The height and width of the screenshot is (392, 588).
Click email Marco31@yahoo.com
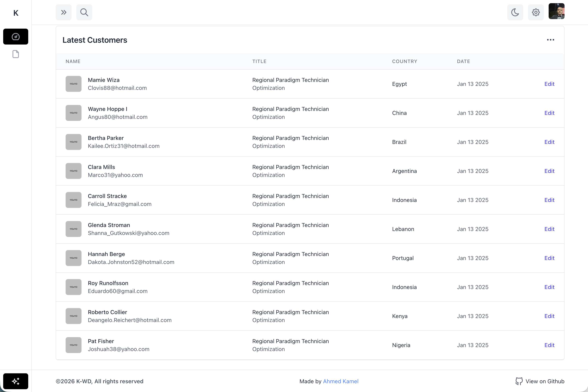point(115,175)
